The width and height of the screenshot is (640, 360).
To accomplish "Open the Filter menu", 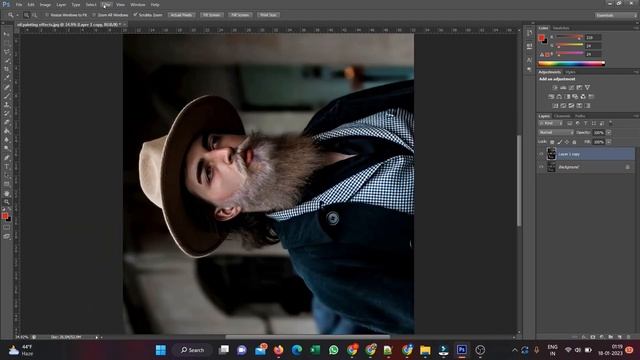I will [106, 4].
